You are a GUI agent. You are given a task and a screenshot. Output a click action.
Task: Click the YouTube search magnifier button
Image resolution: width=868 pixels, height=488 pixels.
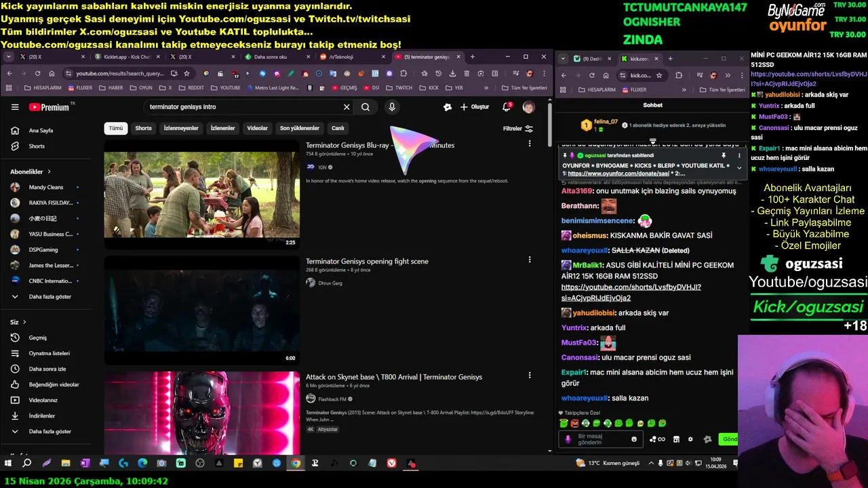[x=366, y=107]
